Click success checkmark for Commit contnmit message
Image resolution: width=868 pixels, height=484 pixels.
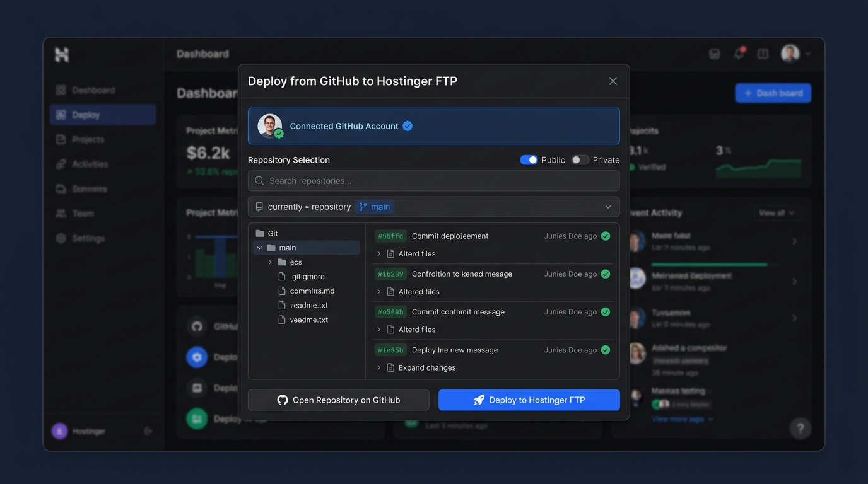(606, 312)
